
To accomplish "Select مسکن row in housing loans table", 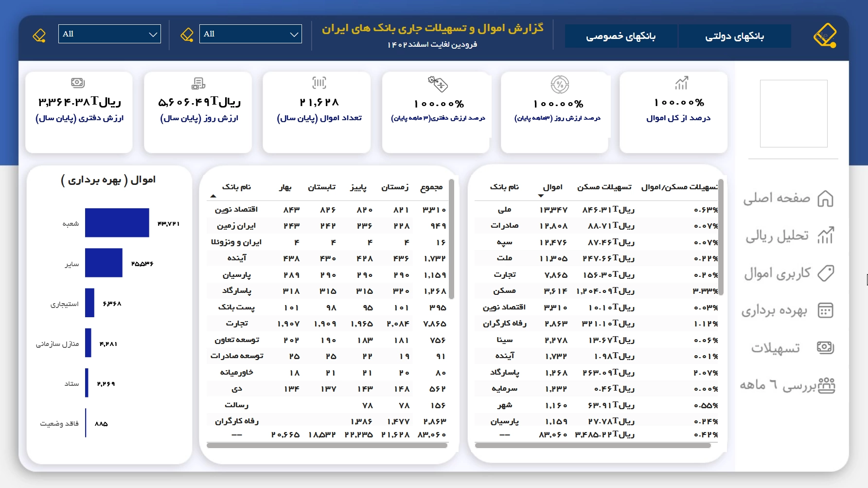I will (596, 291).
